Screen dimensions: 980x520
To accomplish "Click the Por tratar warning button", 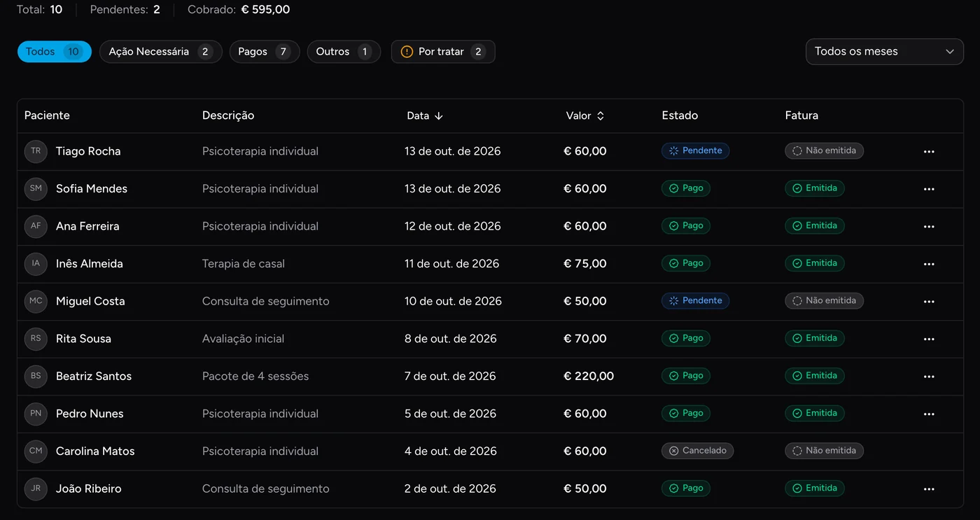I will click(x=443, y=52).
